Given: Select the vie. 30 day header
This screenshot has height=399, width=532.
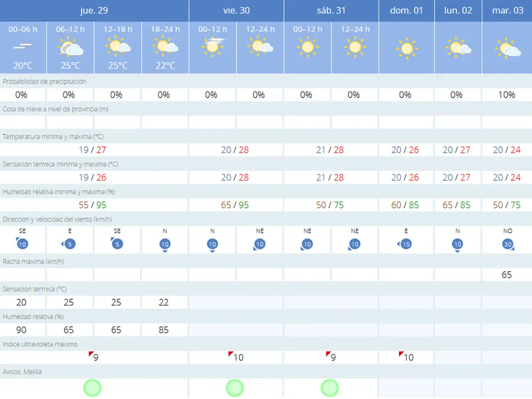Looking at the screenshot, I should click(237, 11).
